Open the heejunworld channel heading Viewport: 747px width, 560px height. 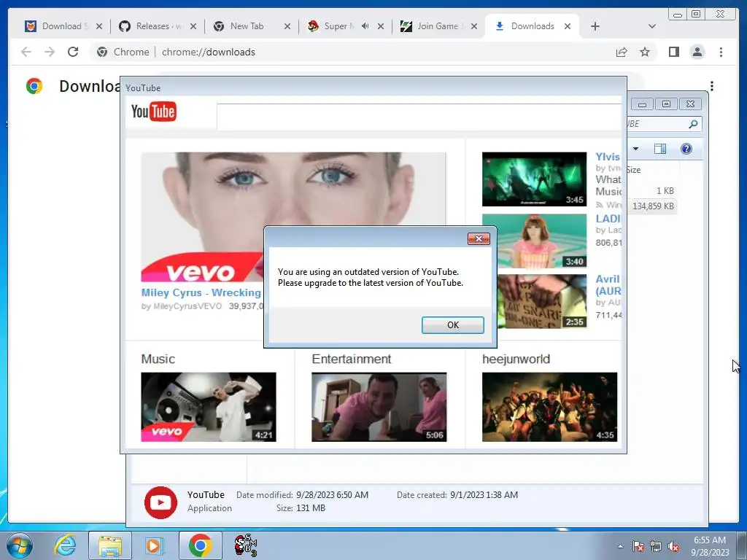tap(516, 359)
